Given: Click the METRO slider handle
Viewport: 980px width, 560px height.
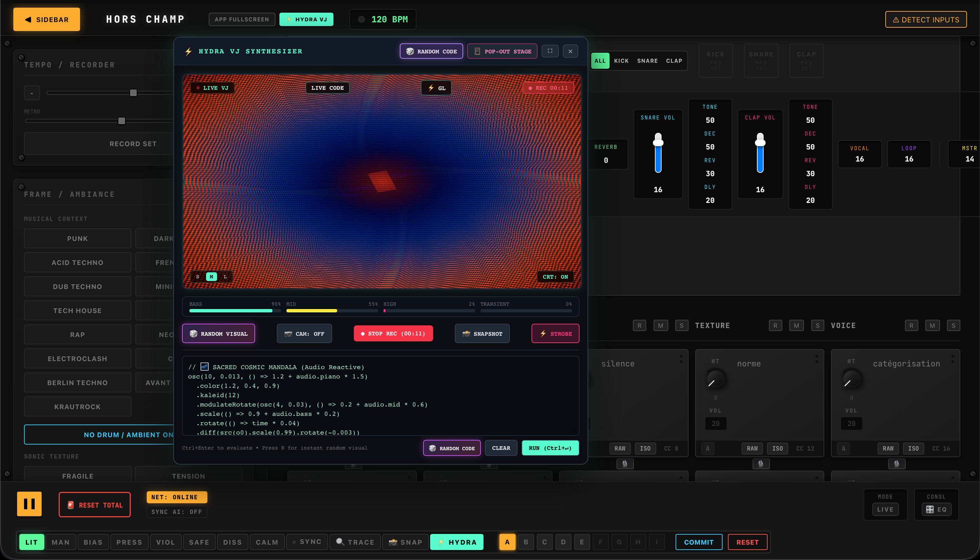Looking at the screenshot, I should (121, 121).
